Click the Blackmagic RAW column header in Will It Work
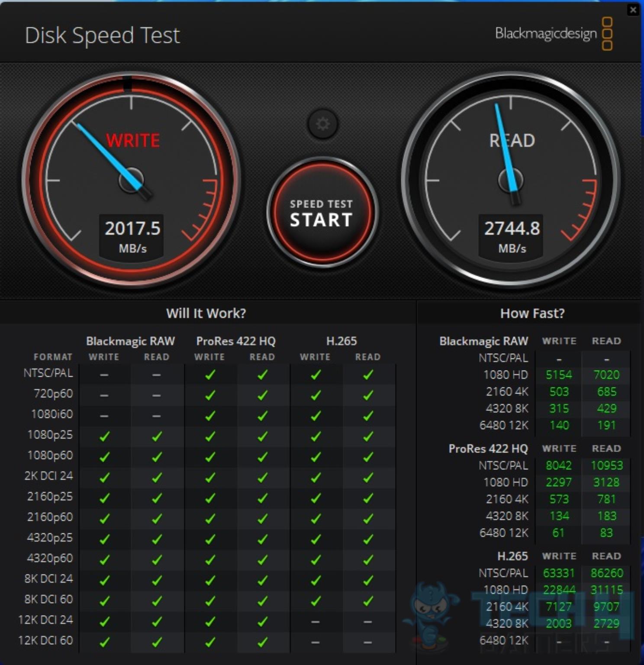This screenshot has height=665, width=644. coord(130,341)
